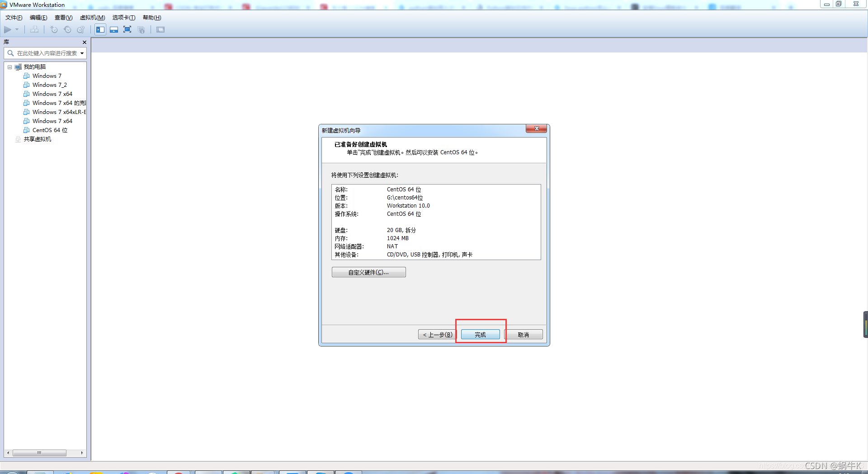Click the 20 GB, 拆分 disk value
This screenshot has width=868, height=474.
click(401, 230)
